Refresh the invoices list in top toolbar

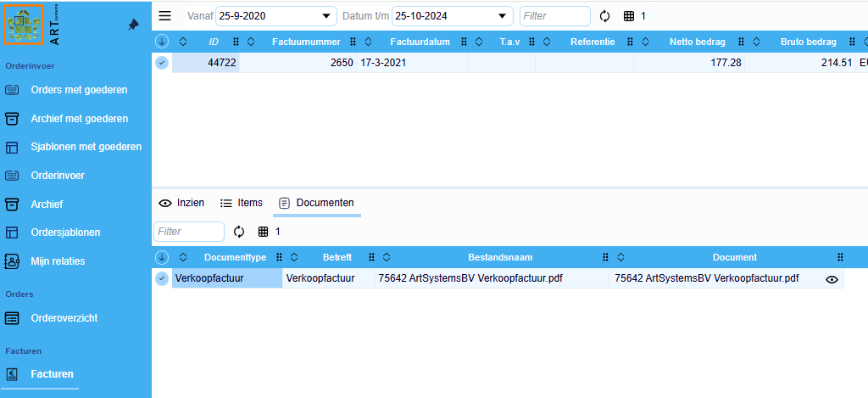pyautogui.click(x=604, y=16)
